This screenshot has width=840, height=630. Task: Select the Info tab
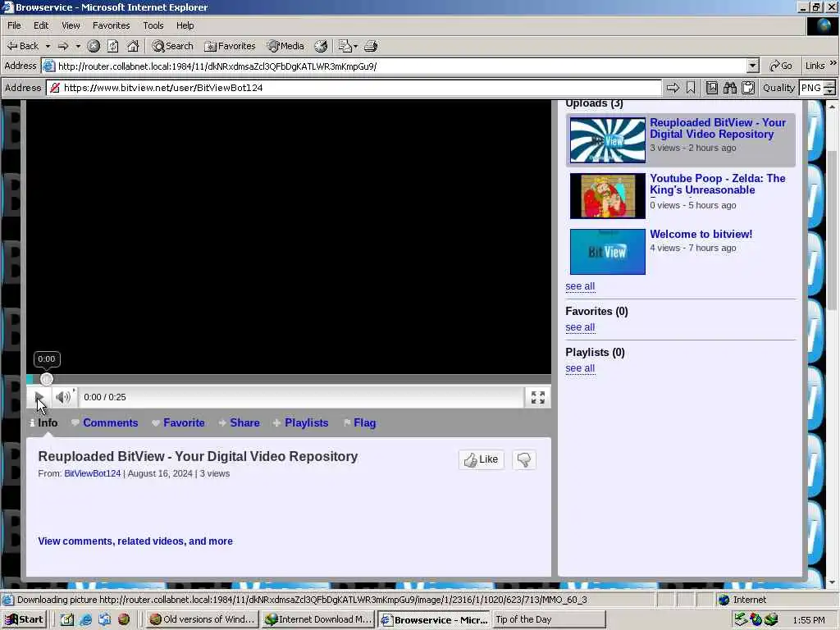[x=44, y=422]
